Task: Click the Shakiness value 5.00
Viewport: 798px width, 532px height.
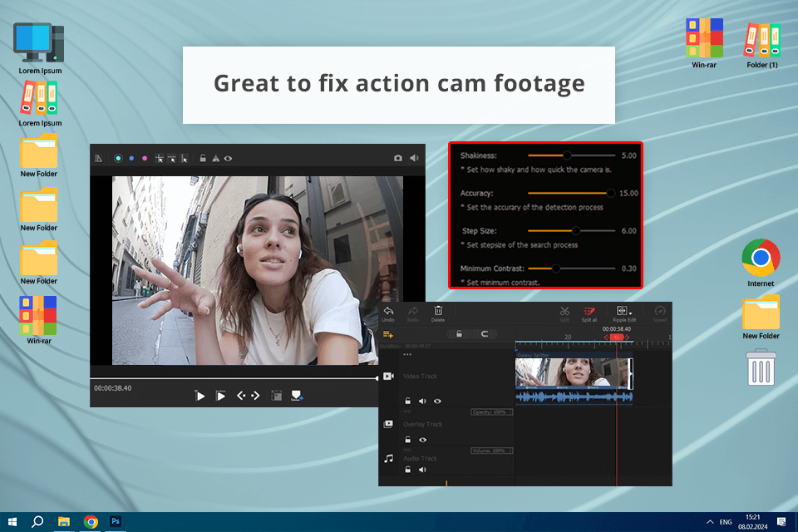Action: click(629, 155)
